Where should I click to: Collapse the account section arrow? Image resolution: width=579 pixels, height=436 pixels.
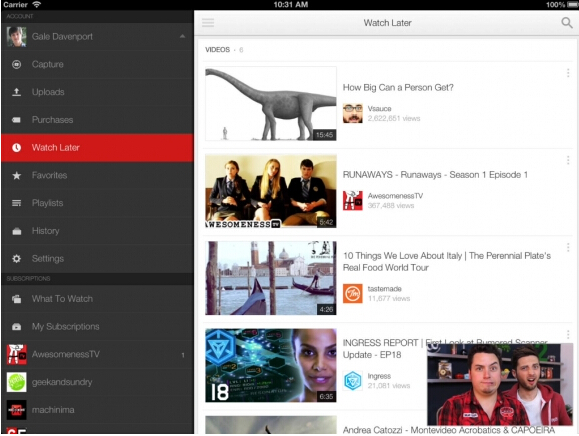182,36
